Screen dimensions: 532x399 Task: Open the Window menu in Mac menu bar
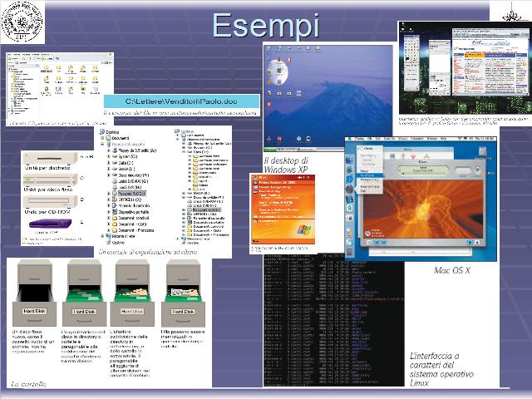click(431, 139)
